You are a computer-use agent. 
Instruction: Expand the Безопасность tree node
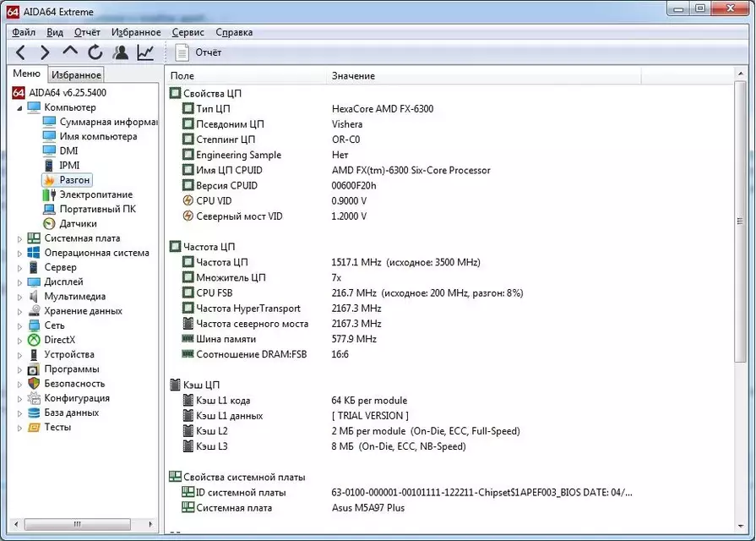pyautogui.click(x=19, y=384)
